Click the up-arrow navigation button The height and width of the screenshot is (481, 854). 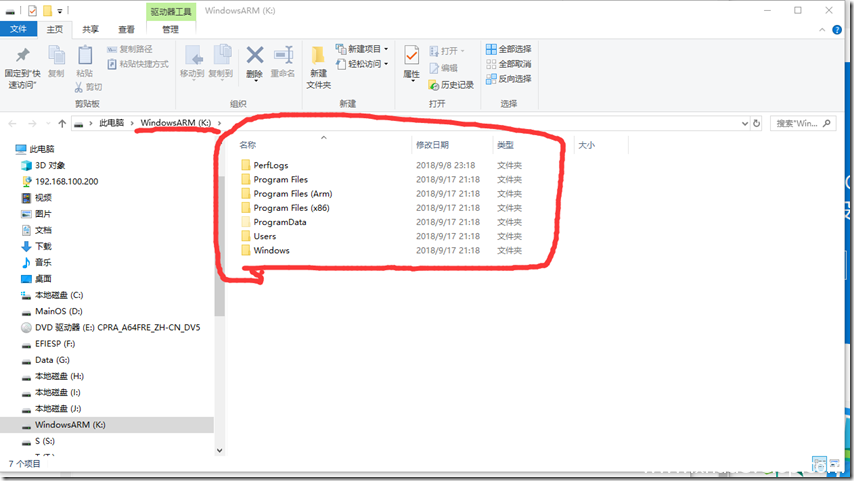click(x=62, y=123)
